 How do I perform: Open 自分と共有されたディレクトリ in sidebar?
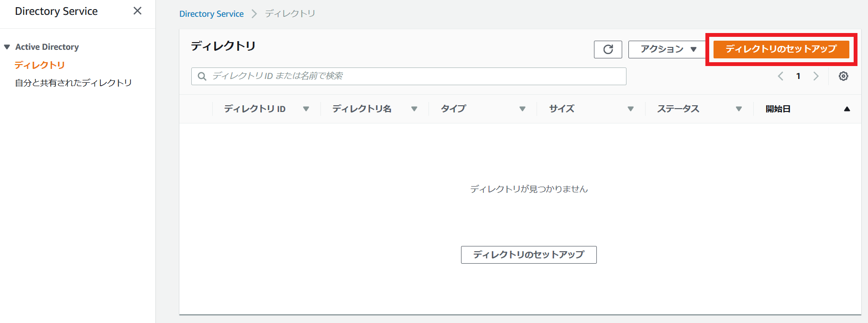pyautogui.click(x=73, y=83)
